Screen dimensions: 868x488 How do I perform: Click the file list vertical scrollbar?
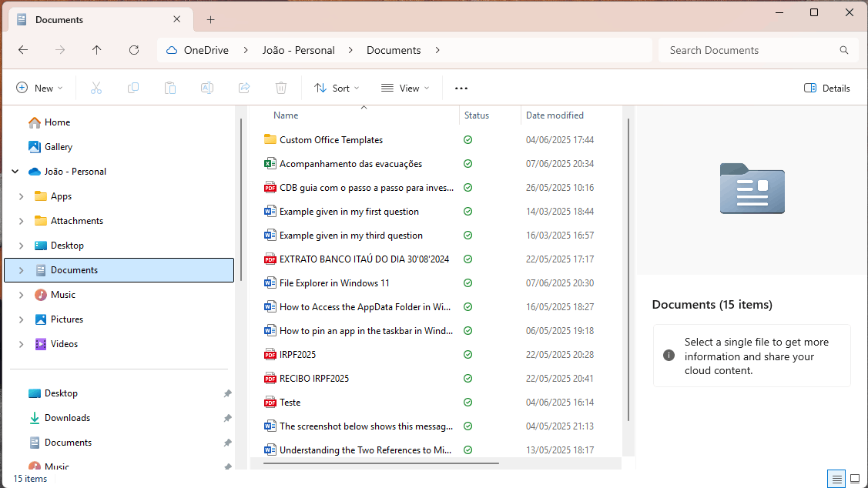click(x=628, y=269)
